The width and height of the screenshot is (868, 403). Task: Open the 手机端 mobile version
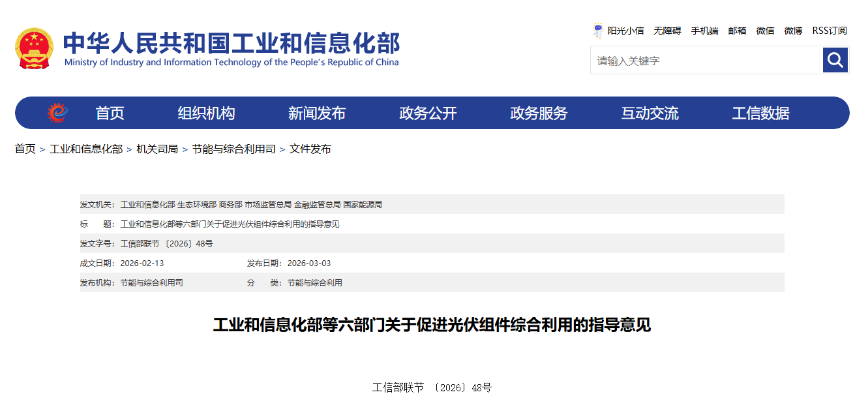point(704,31)
